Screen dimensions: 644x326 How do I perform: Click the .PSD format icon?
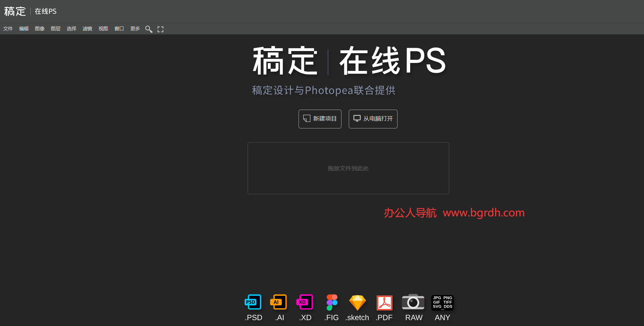click(253, 302)
